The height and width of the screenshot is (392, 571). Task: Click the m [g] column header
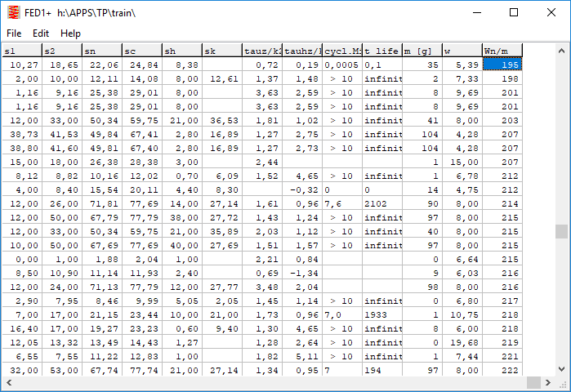[x=422, y=51]
